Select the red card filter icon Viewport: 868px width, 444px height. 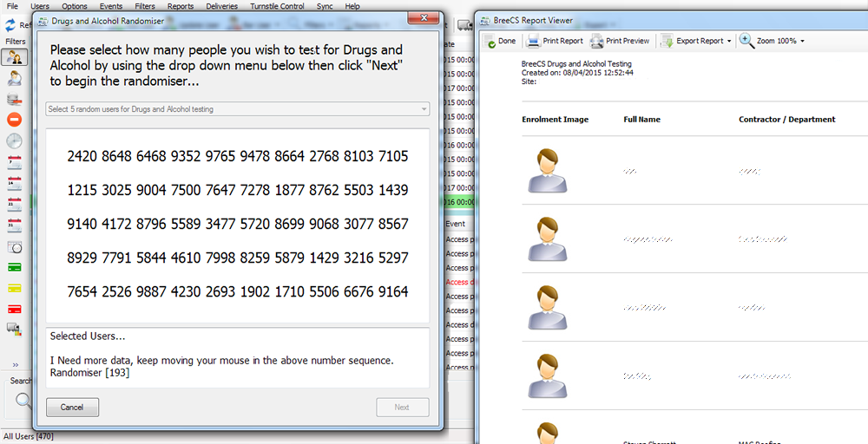14,309
